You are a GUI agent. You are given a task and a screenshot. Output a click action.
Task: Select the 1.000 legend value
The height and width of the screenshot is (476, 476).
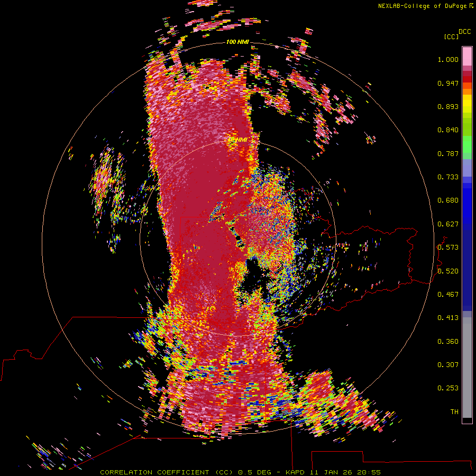point(448,59)
